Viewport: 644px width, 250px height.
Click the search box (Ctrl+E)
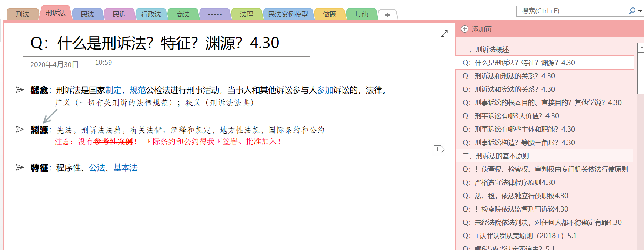[572, 11]
